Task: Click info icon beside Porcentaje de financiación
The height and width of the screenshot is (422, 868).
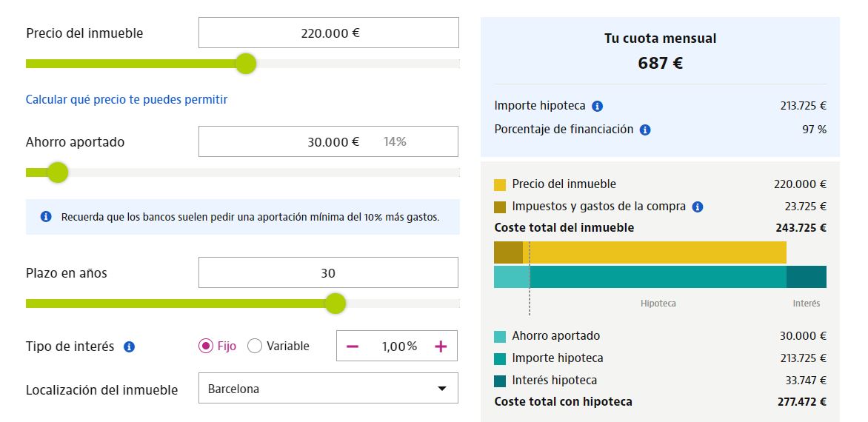Action: coord(645,130)
